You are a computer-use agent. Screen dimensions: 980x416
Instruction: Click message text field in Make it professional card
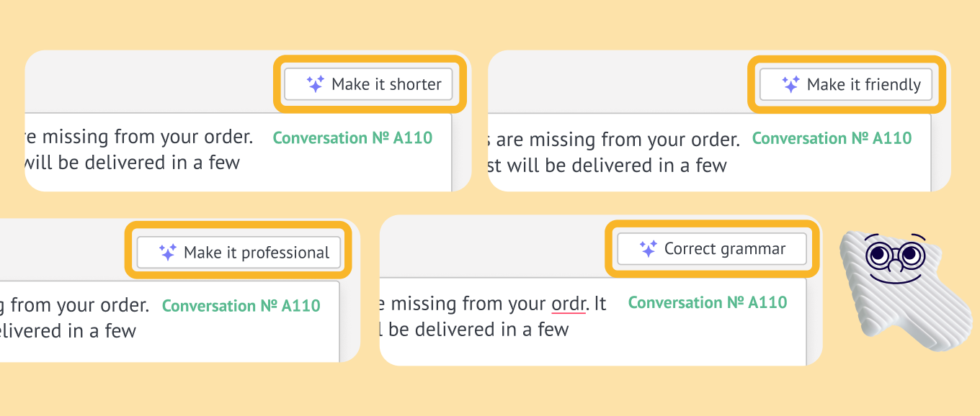(x=170, y=321)
